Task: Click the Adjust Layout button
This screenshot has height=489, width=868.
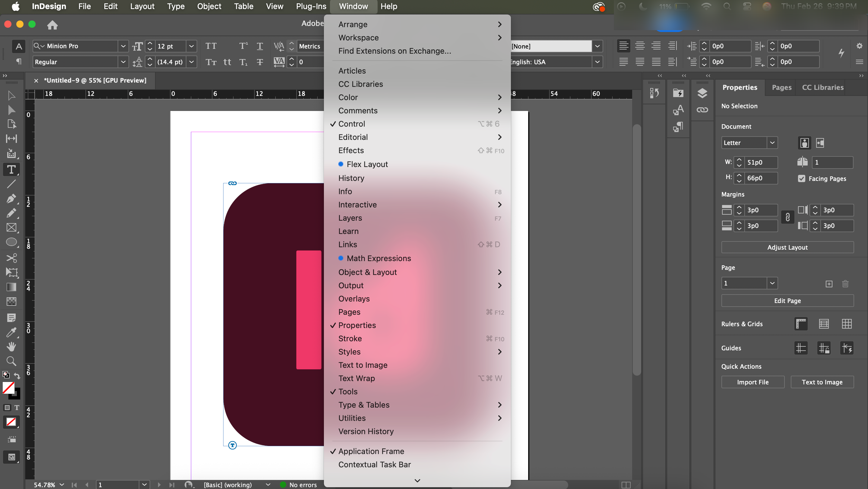Action: pos(787,247)
